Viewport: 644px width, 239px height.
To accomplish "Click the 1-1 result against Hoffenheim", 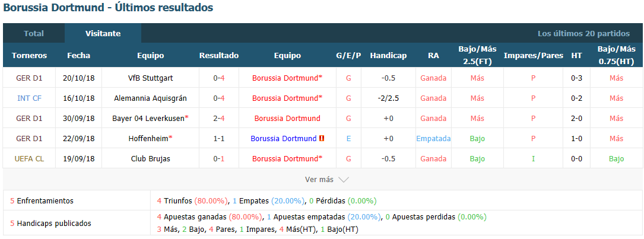I will click(x=219, y=138).
